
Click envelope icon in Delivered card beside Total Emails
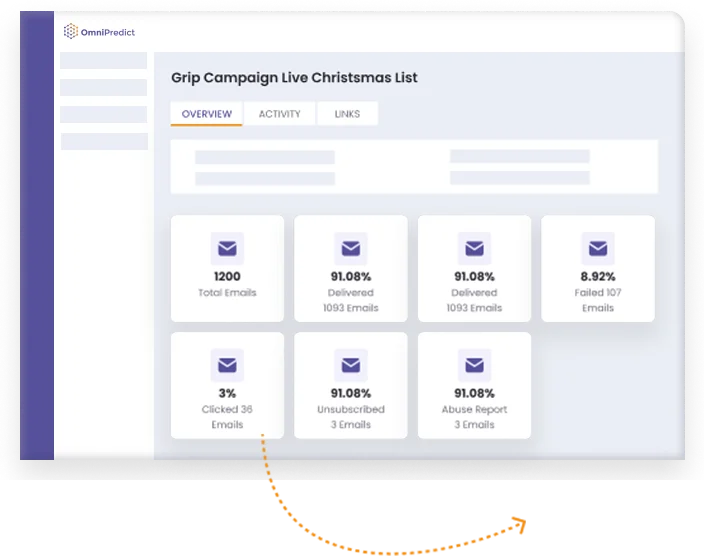point(350,248)
